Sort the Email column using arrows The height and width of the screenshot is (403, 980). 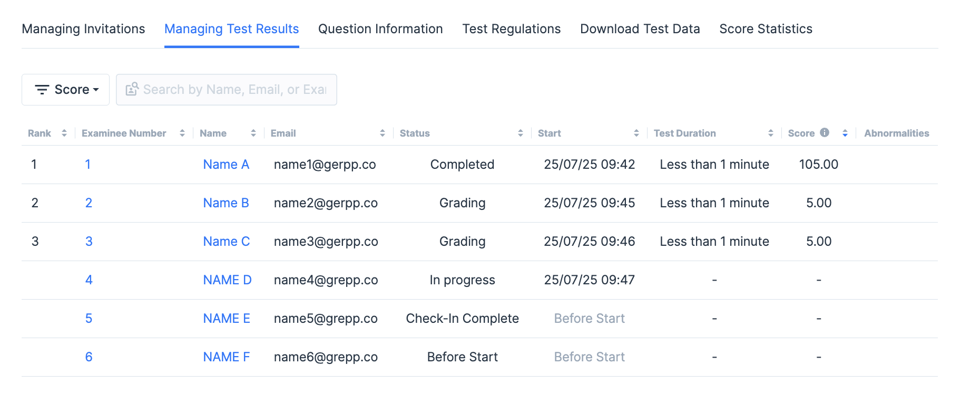pos(383,133)
